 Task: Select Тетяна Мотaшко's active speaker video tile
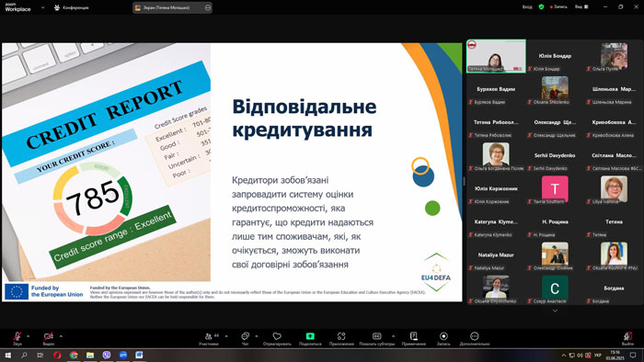pos(496,56)
